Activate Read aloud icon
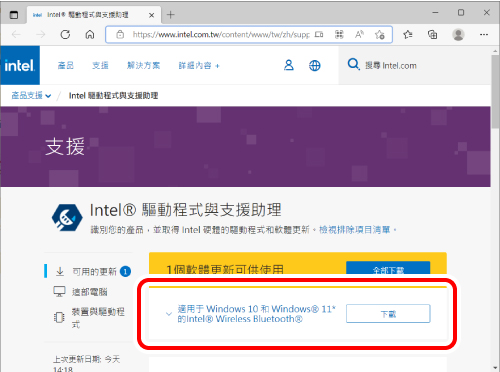The width and height of the screenshot is (500, 372). click(359, 34)
